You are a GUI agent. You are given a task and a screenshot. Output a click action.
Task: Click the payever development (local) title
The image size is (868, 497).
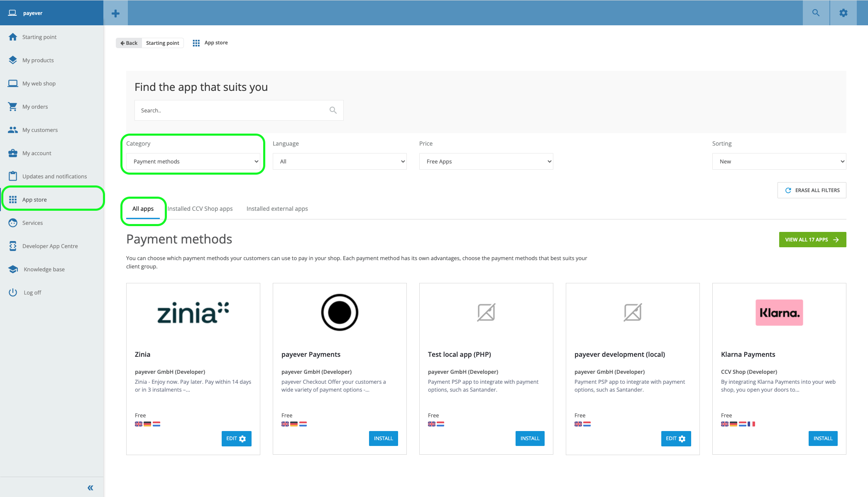click(620, 354)
